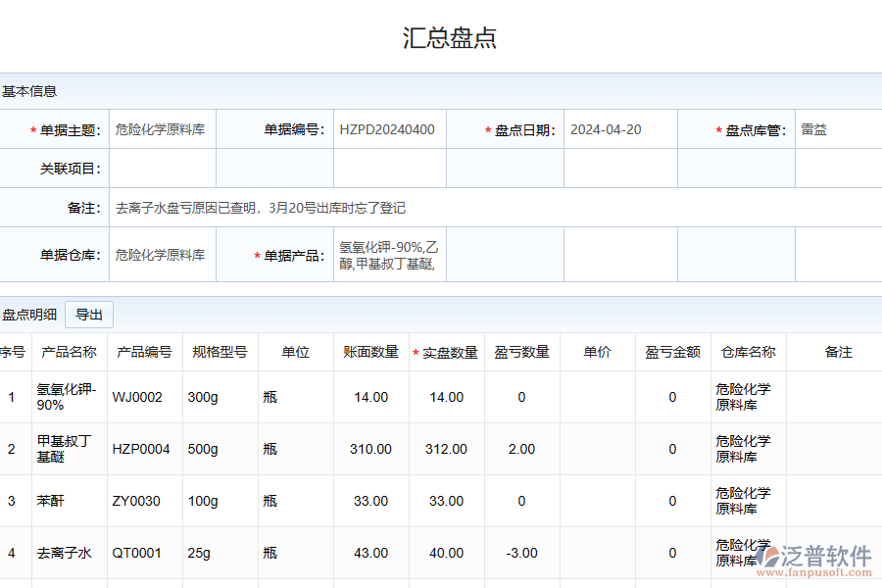Click the empty 关联项目 field
This screenshot has width=882, height=588.
click(162, 169)
